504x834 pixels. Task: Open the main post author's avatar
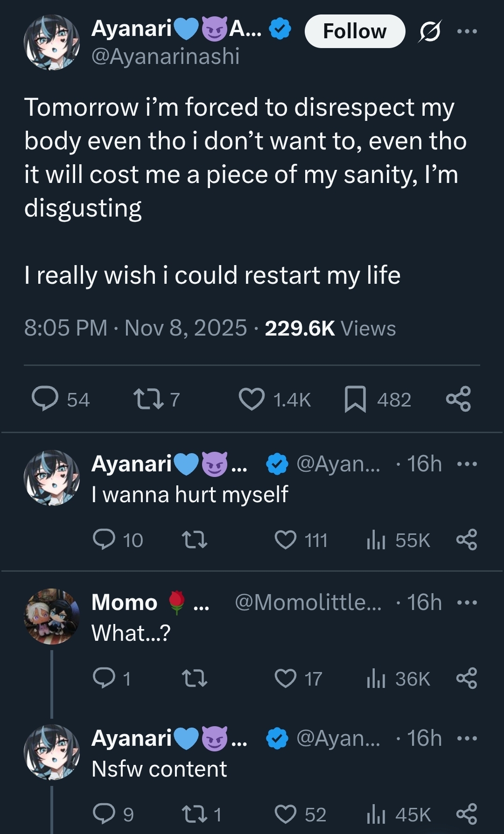click(52, 42)
